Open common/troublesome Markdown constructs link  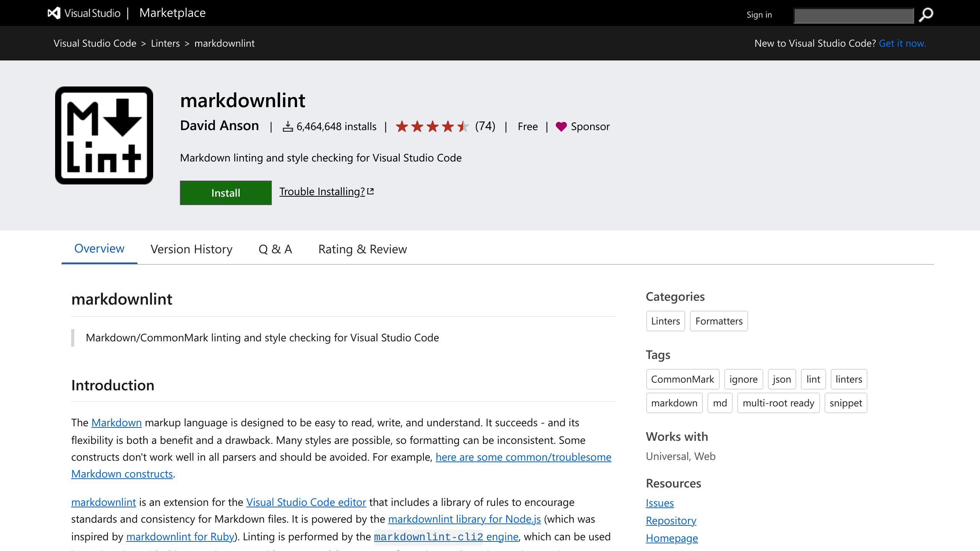pyautogui.click(x=523, y=457)
